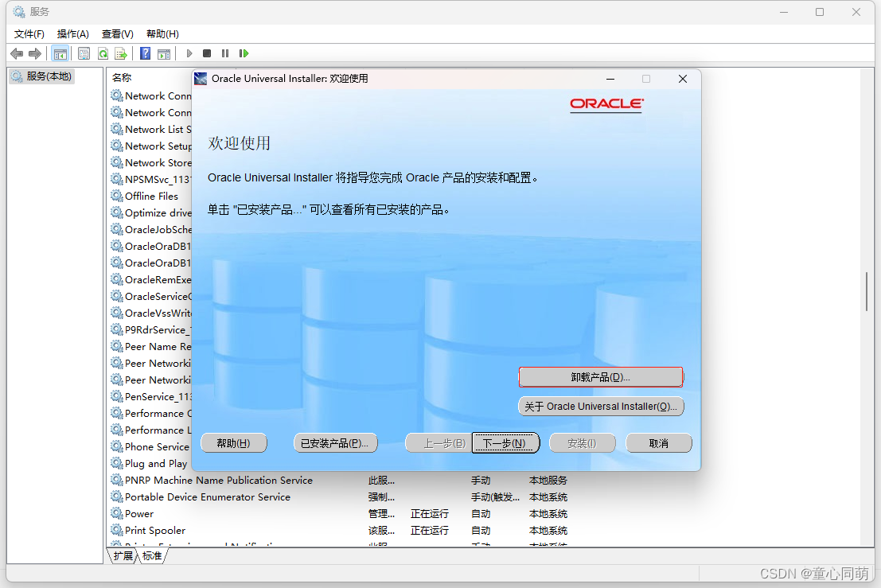This screenshot has height=588, width=881.
Task: Click gear icon of Phone Service row
Action: click(x=117, y=446)
